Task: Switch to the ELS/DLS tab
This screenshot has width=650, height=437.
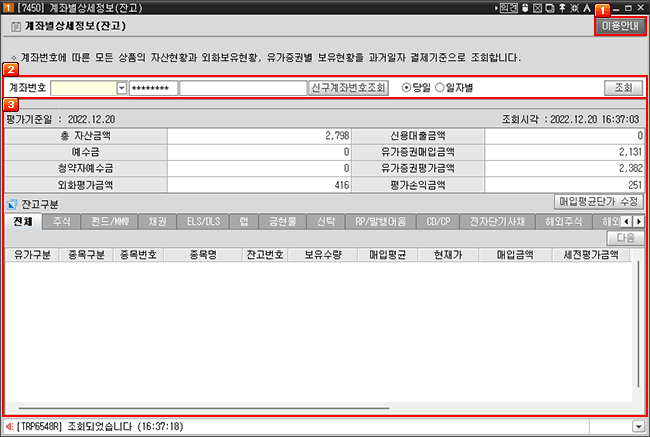Action: 204,221
